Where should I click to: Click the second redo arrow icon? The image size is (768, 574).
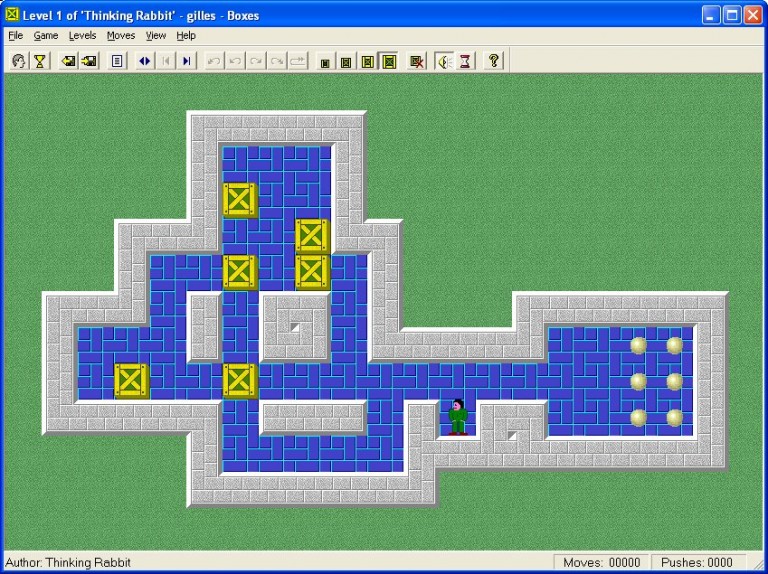tap(277, 61)
